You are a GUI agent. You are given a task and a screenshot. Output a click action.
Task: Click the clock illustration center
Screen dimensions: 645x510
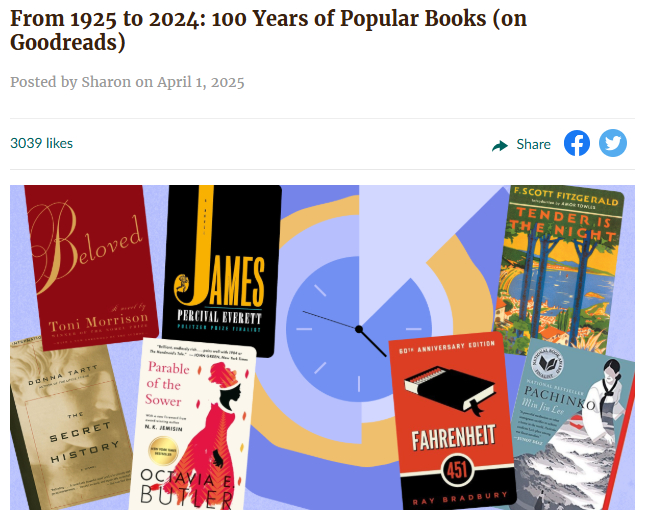359,329
